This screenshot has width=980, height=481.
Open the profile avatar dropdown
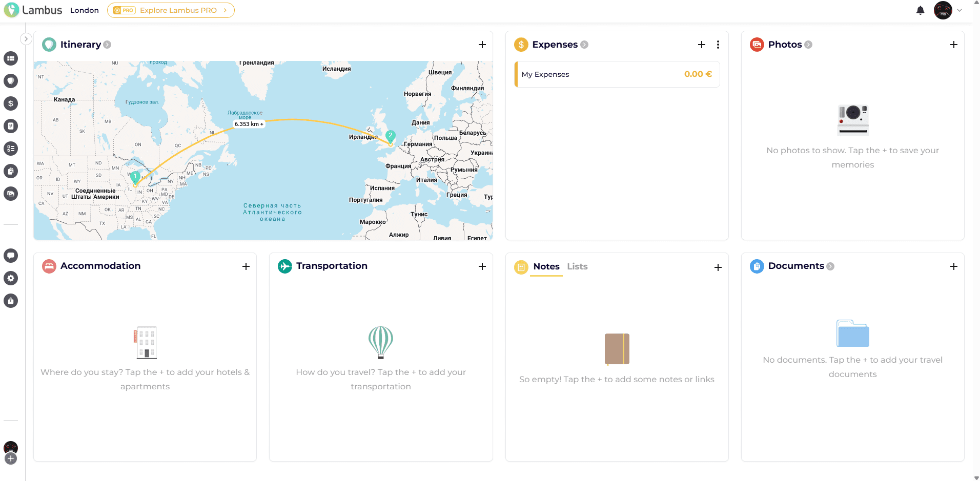click(x=948, y=10)
